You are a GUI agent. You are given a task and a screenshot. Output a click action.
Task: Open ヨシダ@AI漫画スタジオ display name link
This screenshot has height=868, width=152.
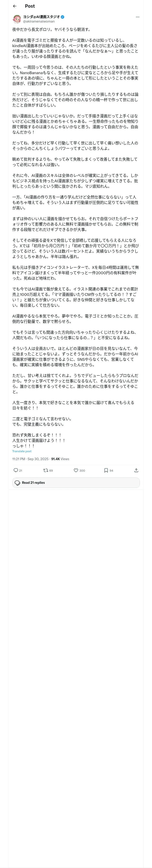(41, 17)
